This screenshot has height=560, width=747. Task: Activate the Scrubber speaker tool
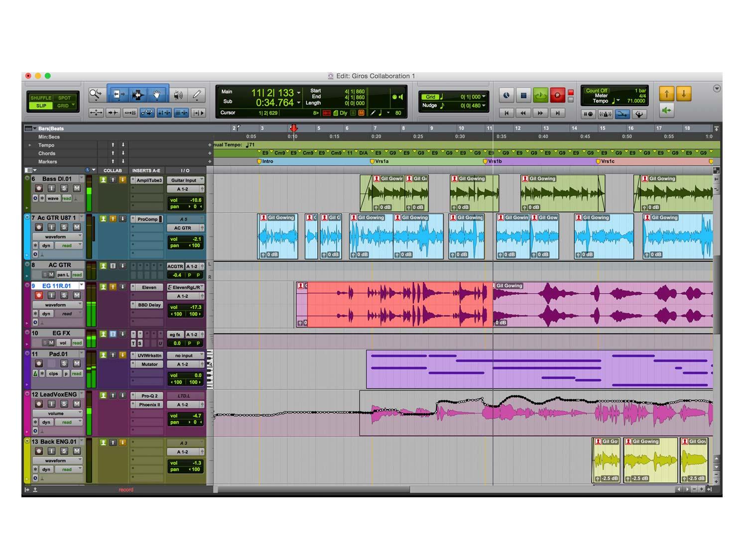coord(178,95)
